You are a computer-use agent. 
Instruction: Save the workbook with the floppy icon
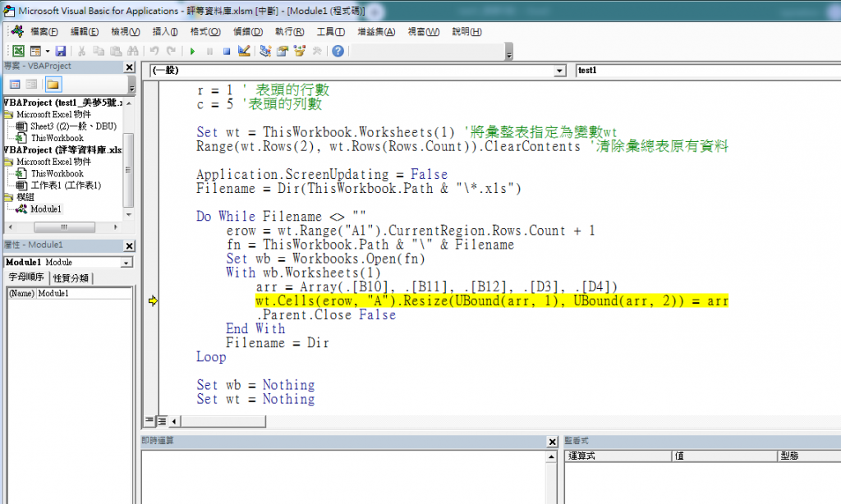point(61,51)
